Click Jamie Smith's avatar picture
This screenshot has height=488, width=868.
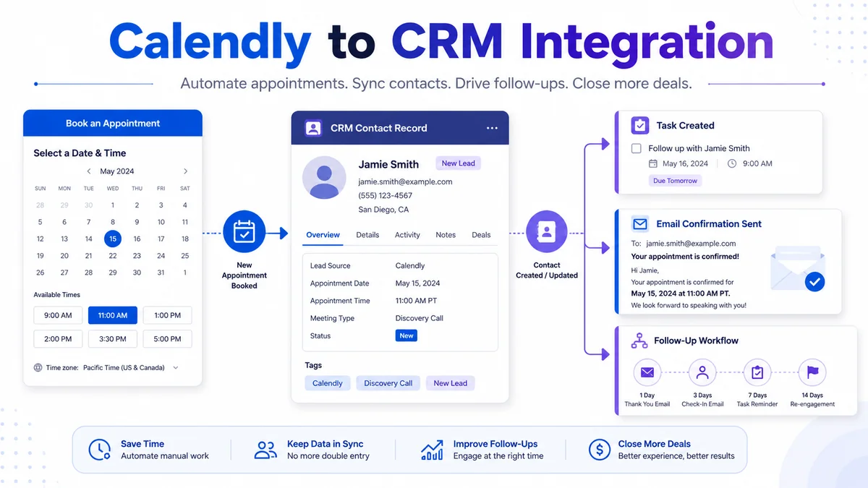(324, 178)
